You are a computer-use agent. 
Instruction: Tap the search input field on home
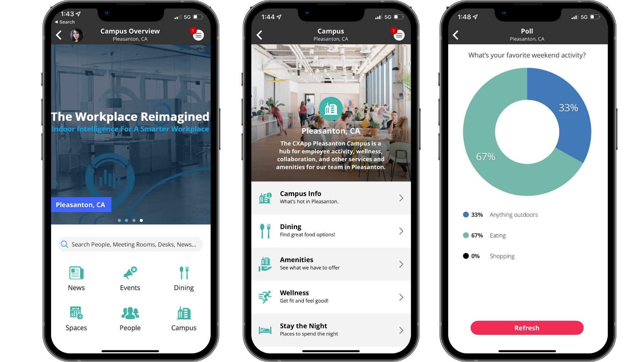tap(131, 244)
